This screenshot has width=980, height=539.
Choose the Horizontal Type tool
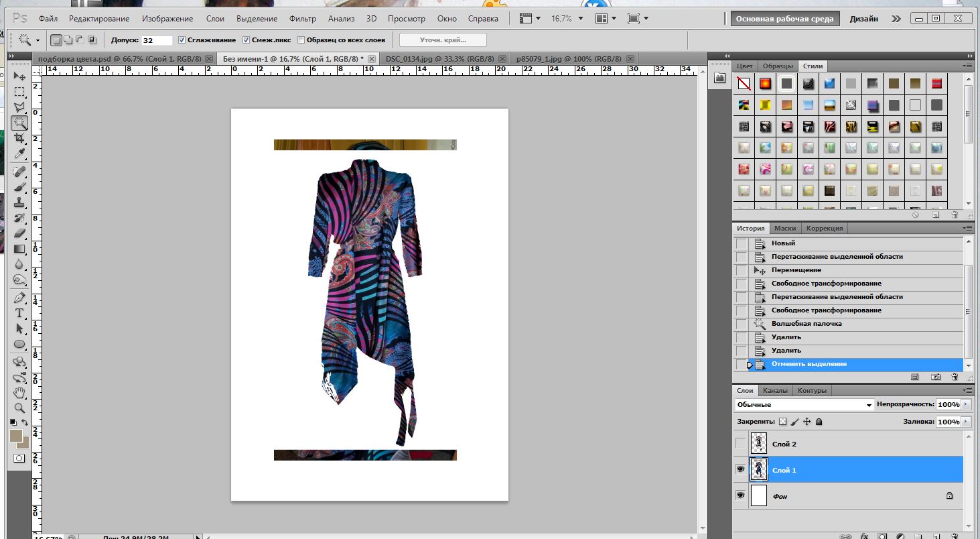pos(19,313)
